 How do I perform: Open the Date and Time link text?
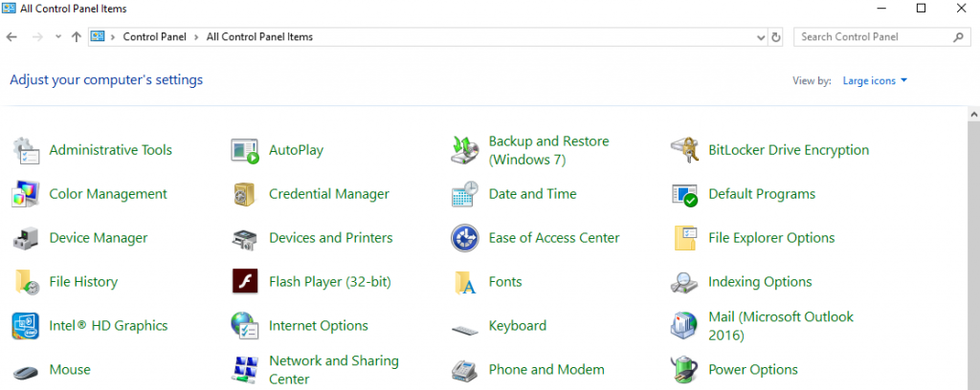point(532,194)
